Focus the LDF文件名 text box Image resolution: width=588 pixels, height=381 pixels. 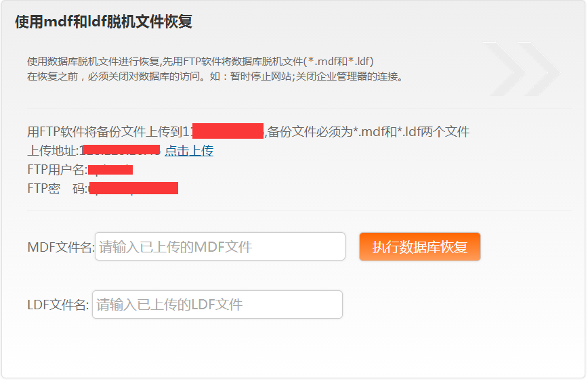tap(217, 305)
